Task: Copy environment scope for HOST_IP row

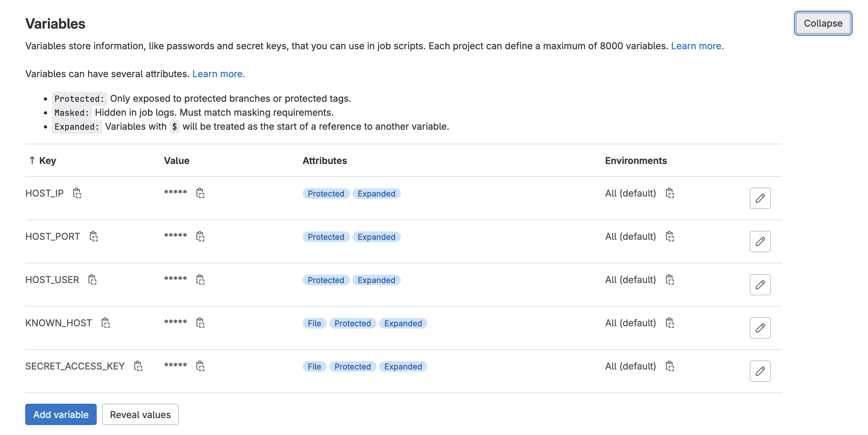Action: [x=670, y=193]
